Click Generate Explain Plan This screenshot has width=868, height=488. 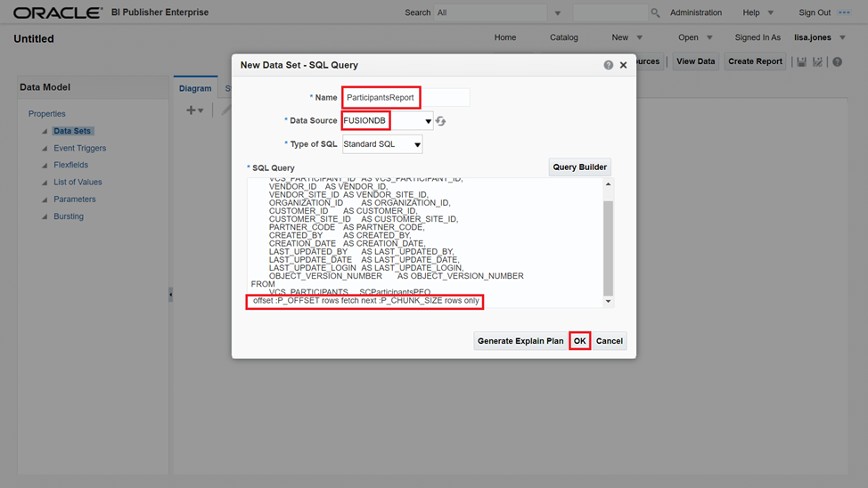pos(520,341)
